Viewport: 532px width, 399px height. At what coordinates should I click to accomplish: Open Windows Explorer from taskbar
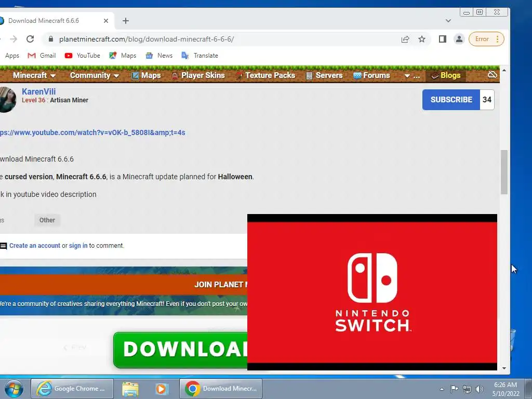(x=130, y=389)
